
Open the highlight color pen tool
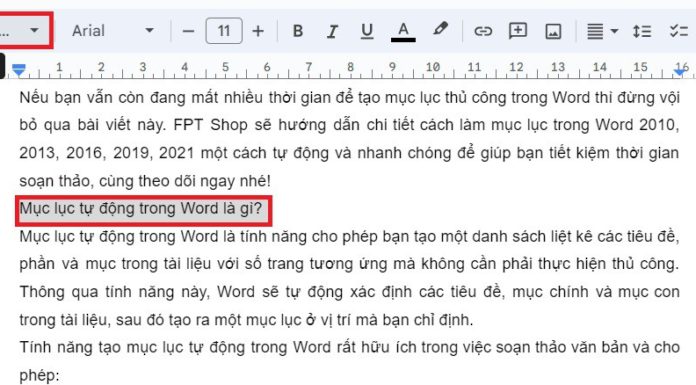(440, 30)
